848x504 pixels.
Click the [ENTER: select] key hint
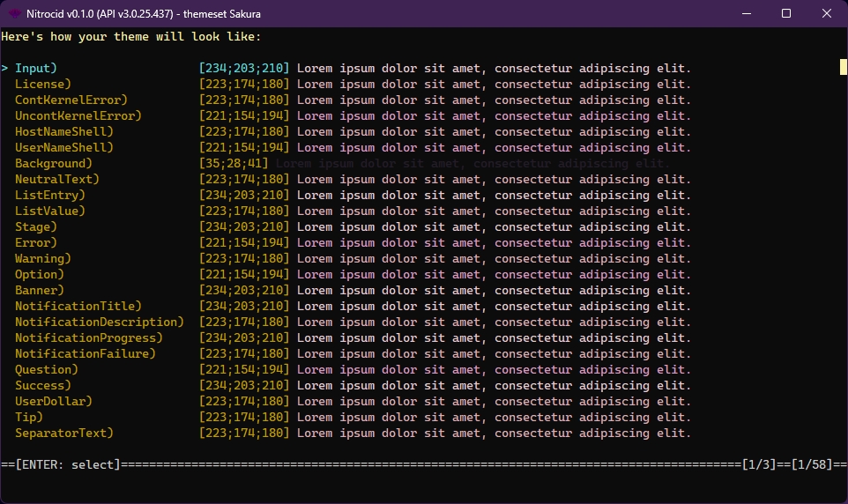pyautogui.click(x=68, y=464)
